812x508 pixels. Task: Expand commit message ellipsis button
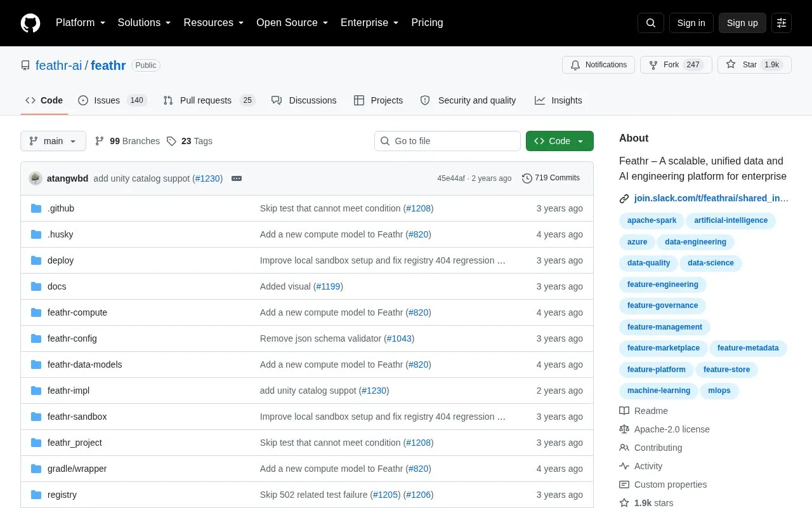(x=237, y=178)
